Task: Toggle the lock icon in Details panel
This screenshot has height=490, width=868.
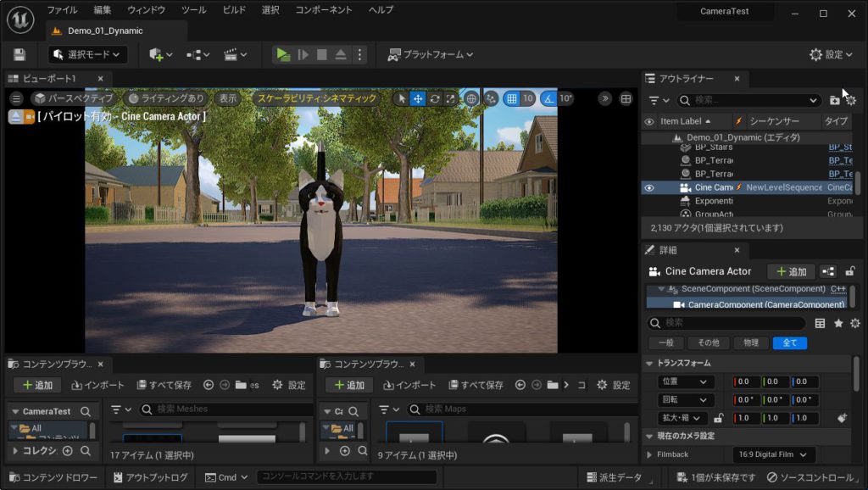Action: click(x=850, y=271)
